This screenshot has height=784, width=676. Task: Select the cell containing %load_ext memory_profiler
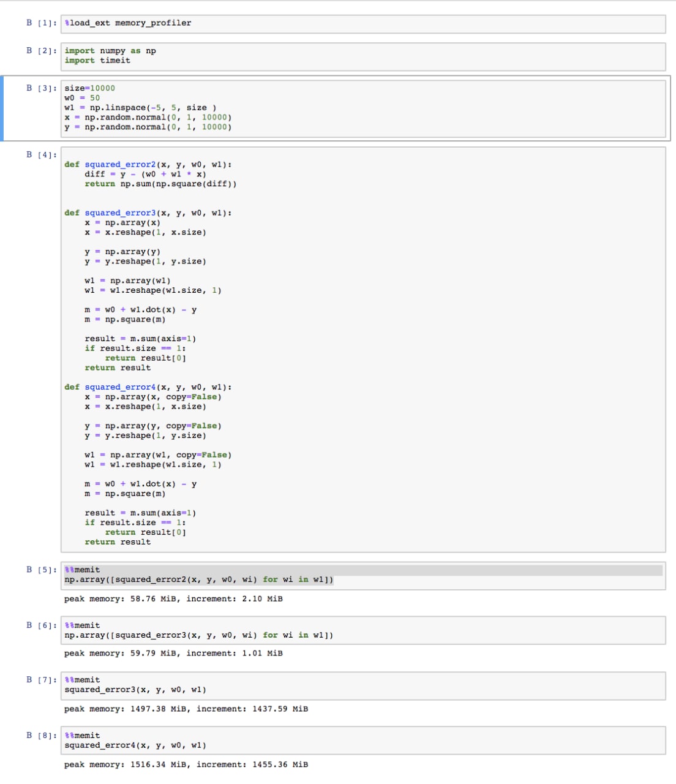click(363, 24)
